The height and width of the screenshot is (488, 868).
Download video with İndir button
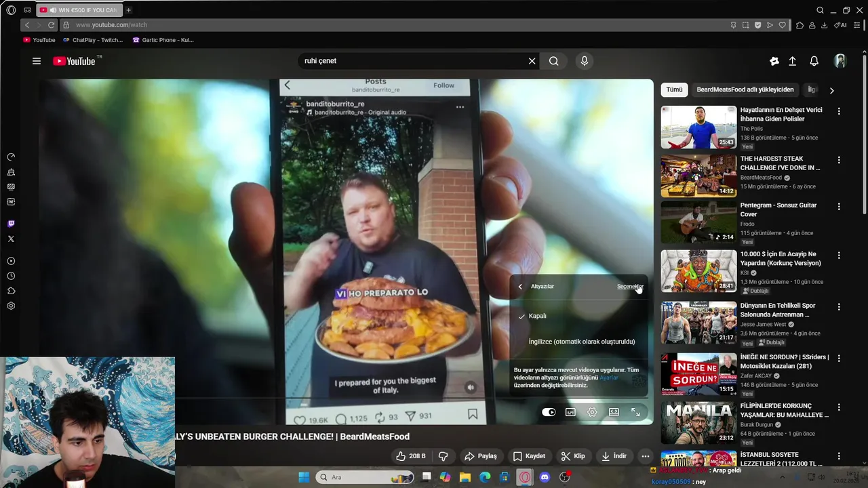coord(614,456)
